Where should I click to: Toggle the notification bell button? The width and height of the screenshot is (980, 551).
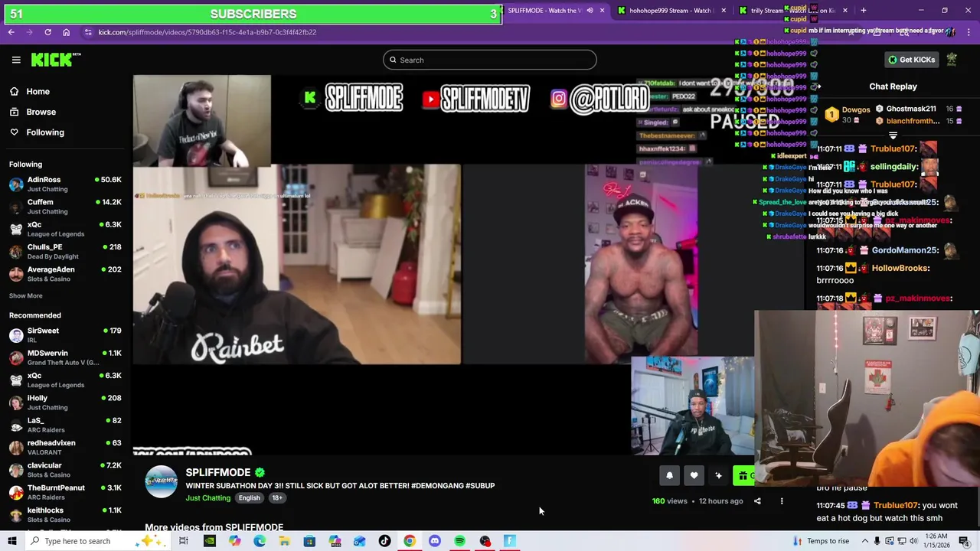[669, 476]
